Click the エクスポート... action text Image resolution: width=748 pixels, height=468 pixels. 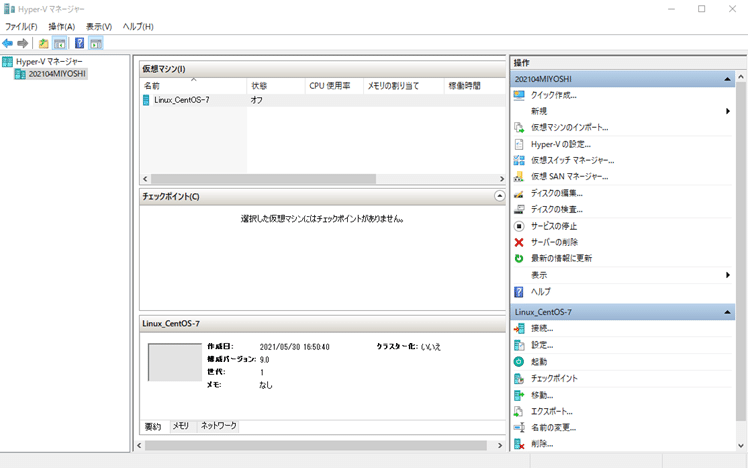coord(552,411)
